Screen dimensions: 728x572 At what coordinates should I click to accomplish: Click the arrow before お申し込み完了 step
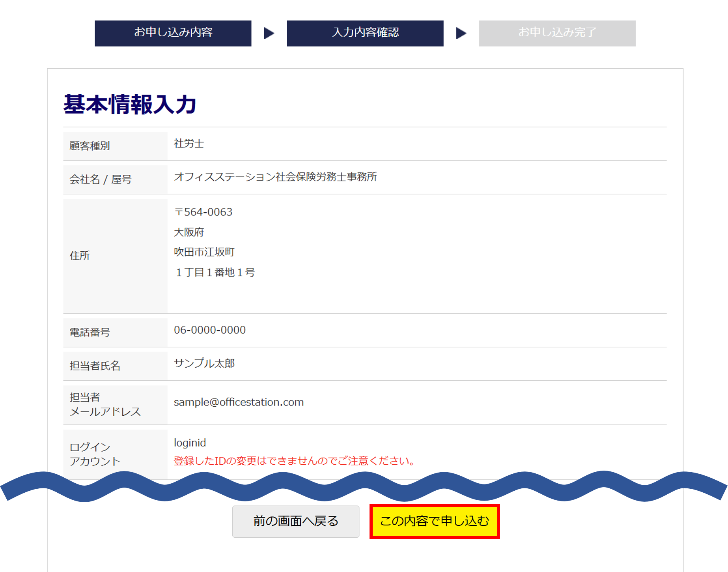coord(461,33)
